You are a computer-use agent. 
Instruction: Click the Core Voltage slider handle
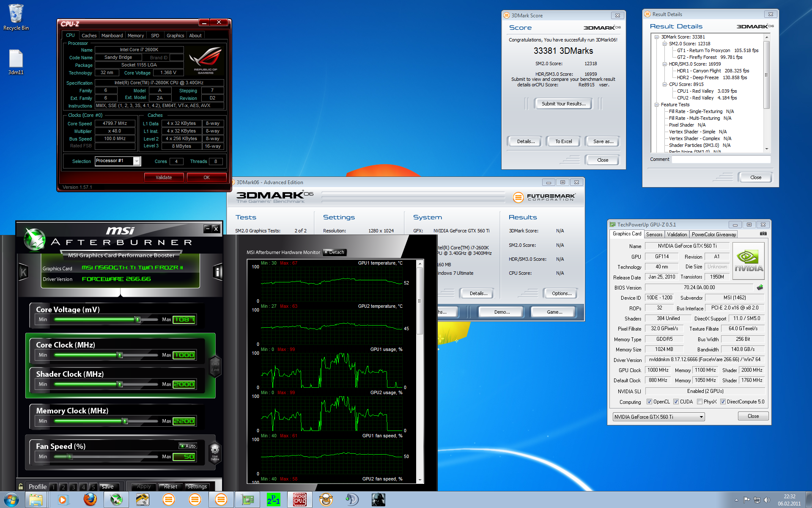point(137,320)
